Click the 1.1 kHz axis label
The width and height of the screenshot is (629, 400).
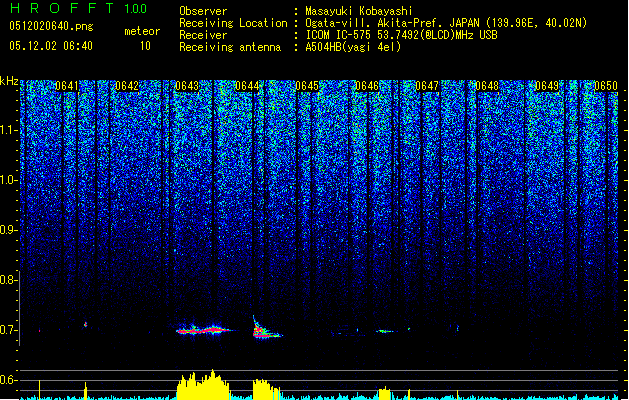click(8, 130)
